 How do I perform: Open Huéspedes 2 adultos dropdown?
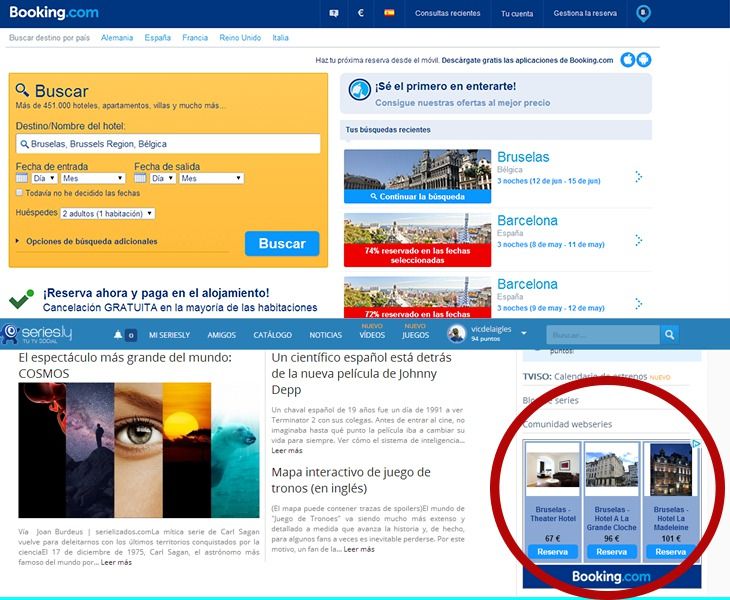(107, 213)
